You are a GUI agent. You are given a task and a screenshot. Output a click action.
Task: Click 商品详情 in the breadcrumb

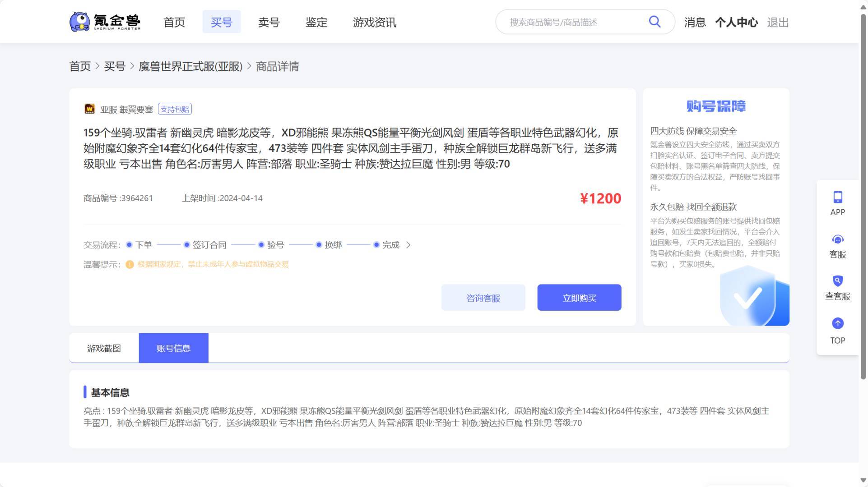277,66
